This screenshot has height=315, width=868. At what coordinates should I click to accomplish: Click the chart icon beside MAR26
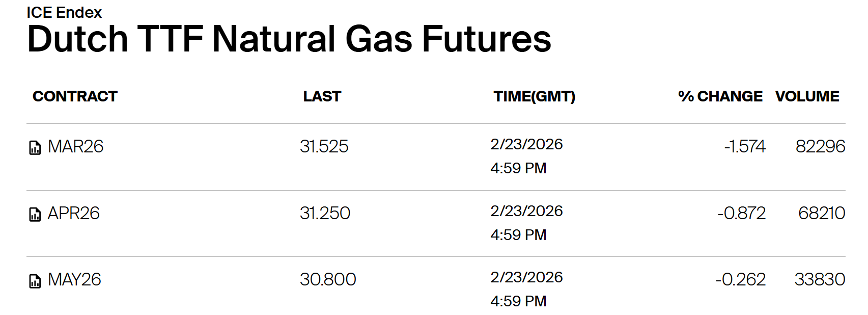coord(35,148)
